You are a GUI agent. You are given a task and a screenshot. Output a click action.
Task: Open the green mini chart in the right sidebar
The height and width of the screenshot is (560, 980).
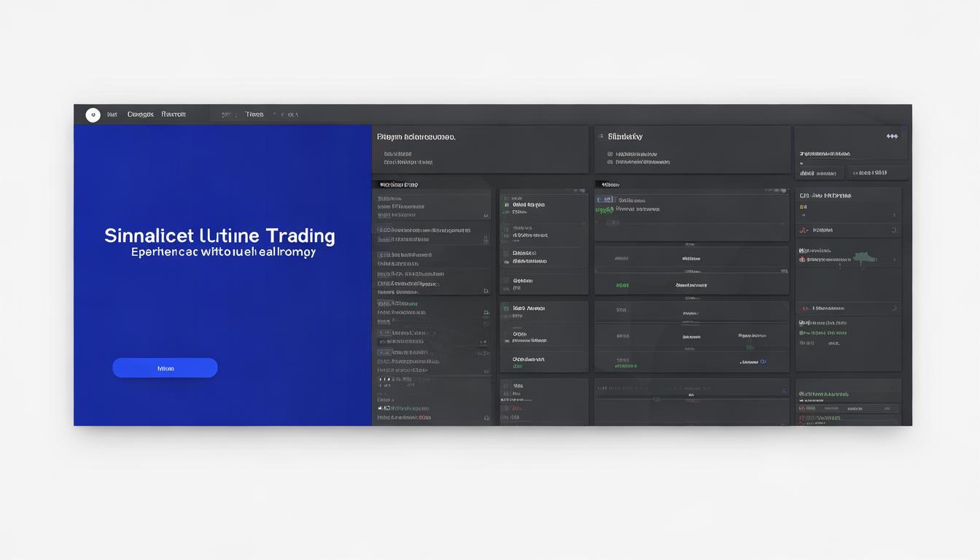[864, 257]
